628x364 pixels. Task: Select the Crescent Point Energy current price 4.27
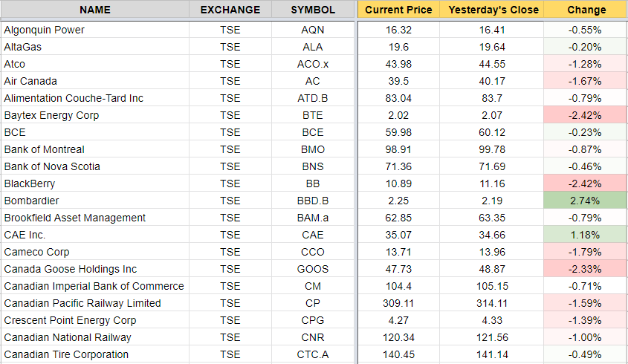(x=398, y=320)
